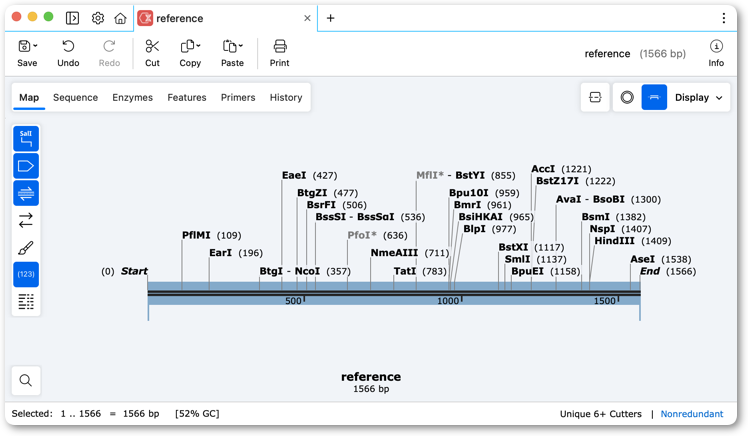Toggle the enzymes display (SalI) button
The height and width of the screenshot is (436, 748).
(26, 138)
